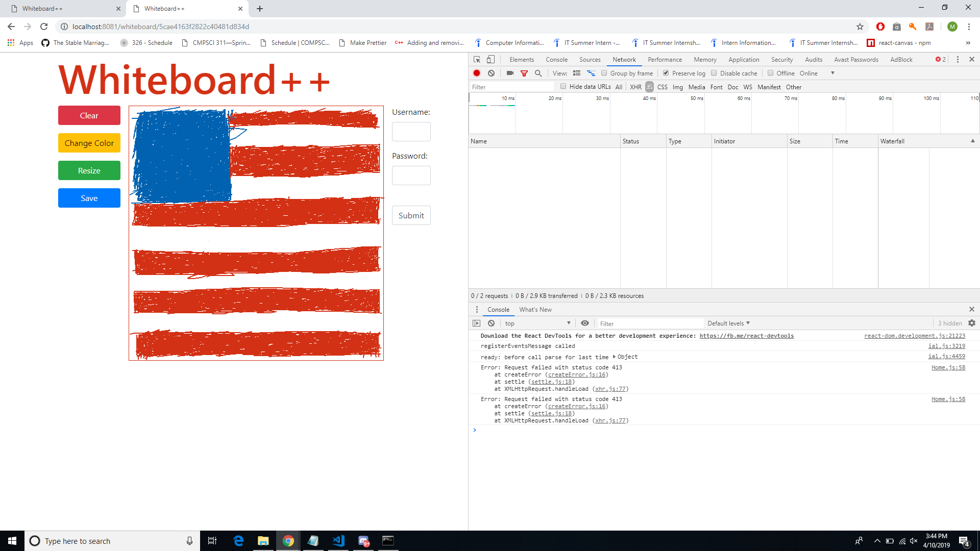Stop network recording with the red record icon

(x=476, y=73)
